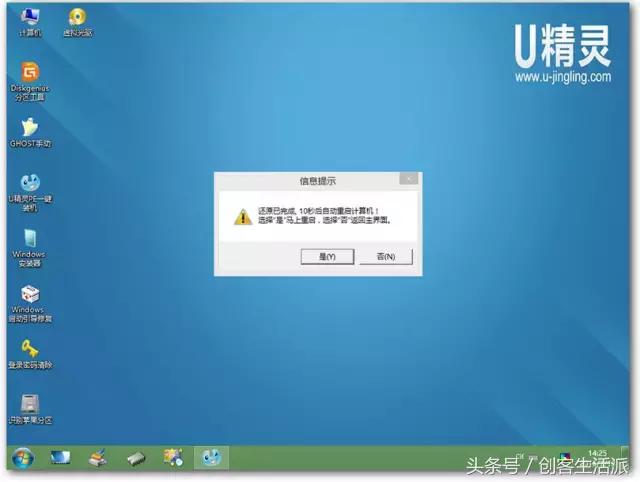Click the 信息提示 dialog title bar
Screen dimensions: 640x482
[x=318, y=181]
